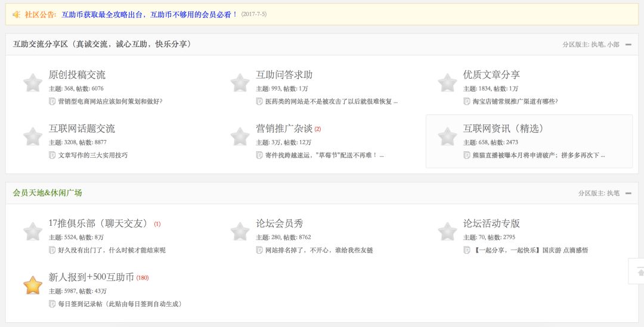Click the star icon for 17推俱乐部
This screenshot has height=327, width=644.
(x=33, y=232)
